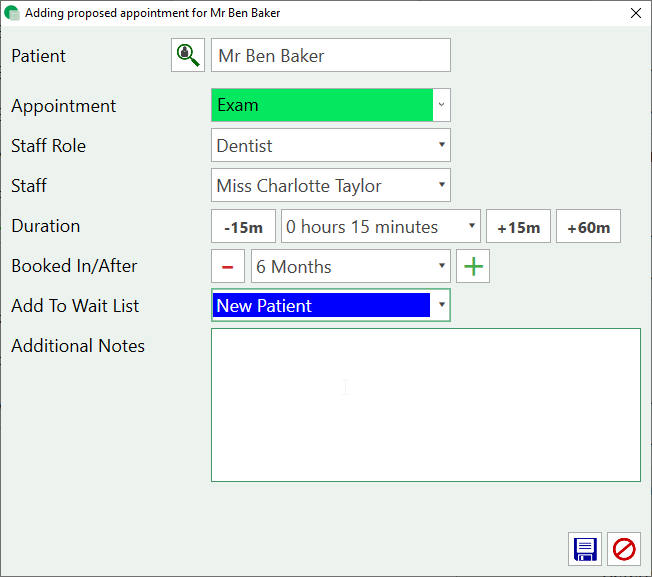Click the Patient name text field
652x577 pixels.
tap(330, 56)
